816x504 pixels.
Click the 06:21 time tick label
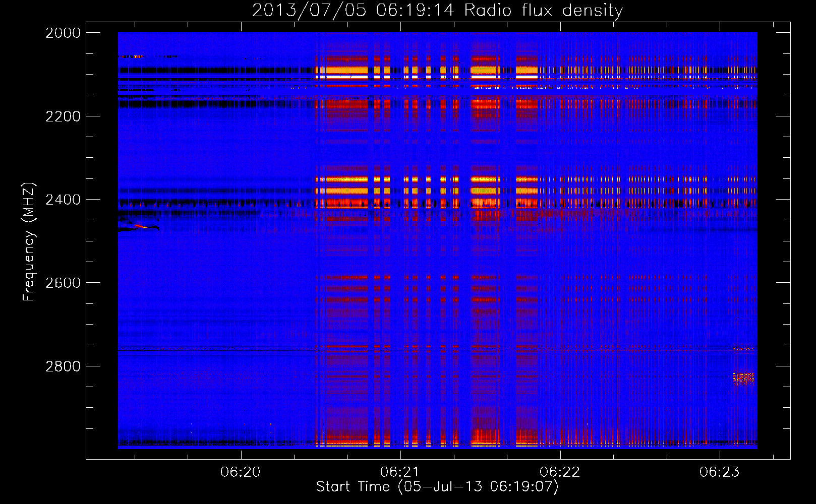pyautogui.click(x=400, y=472)
